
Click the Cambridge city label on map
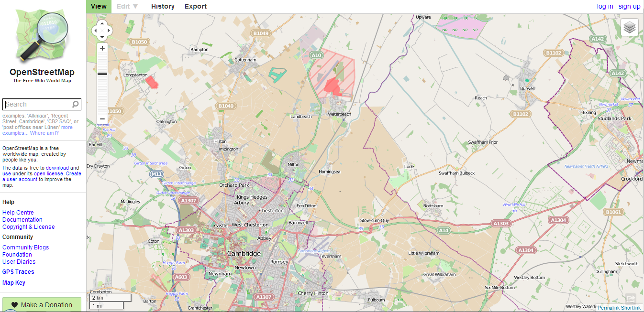(x=244, y=254)
